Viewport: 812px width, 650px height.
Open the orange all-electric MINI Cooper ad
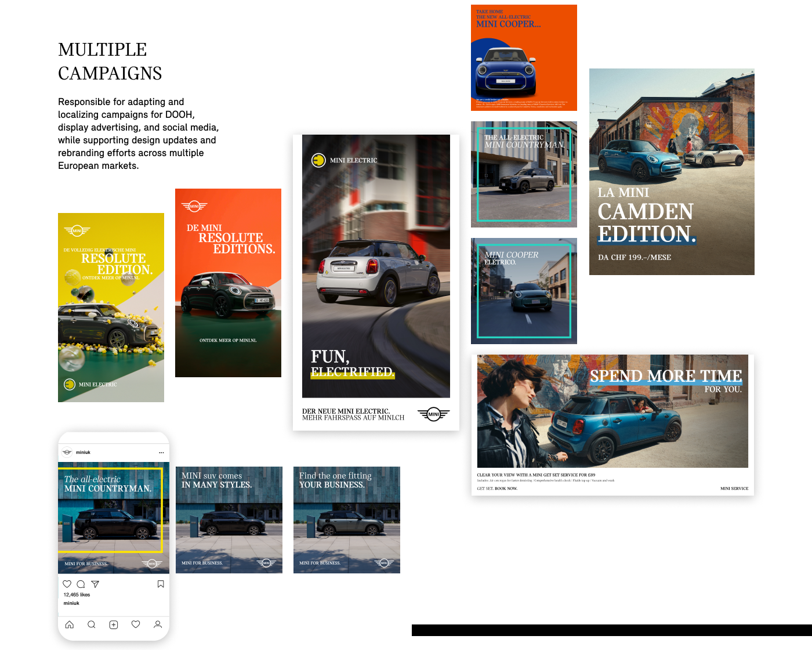tap(524, 57)
